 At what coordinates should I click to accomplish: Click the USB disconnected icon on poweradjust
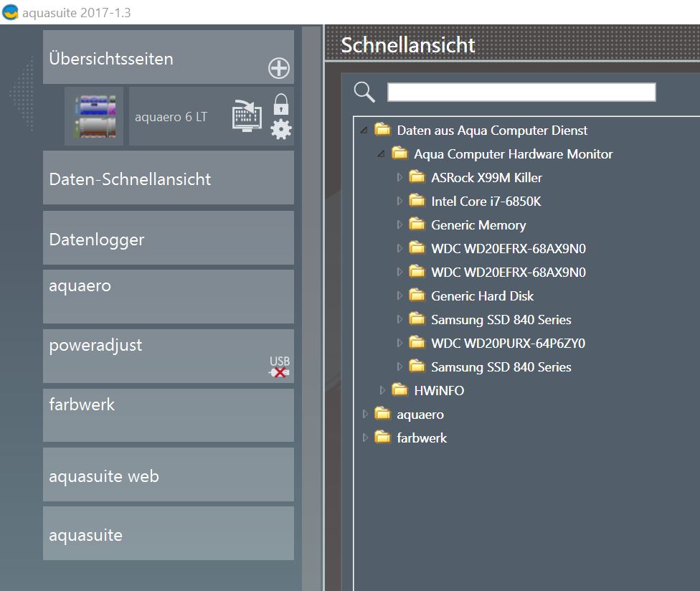tap(280, 367)
